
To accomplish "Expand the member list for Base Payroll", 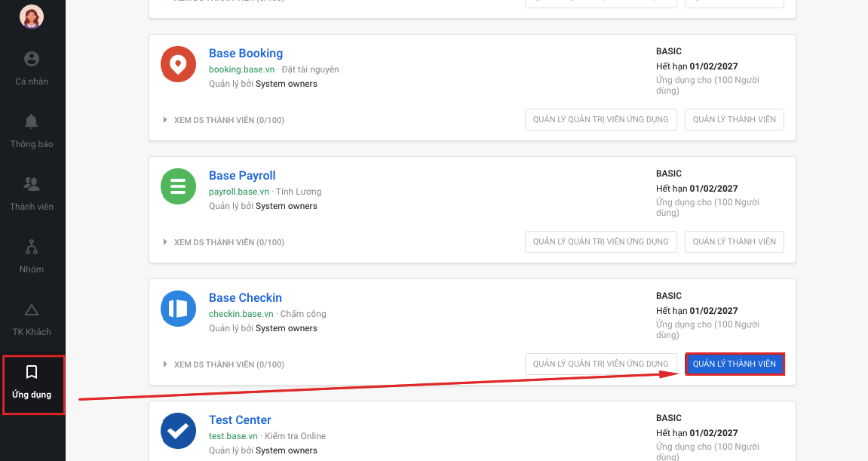I will point(224,242).
